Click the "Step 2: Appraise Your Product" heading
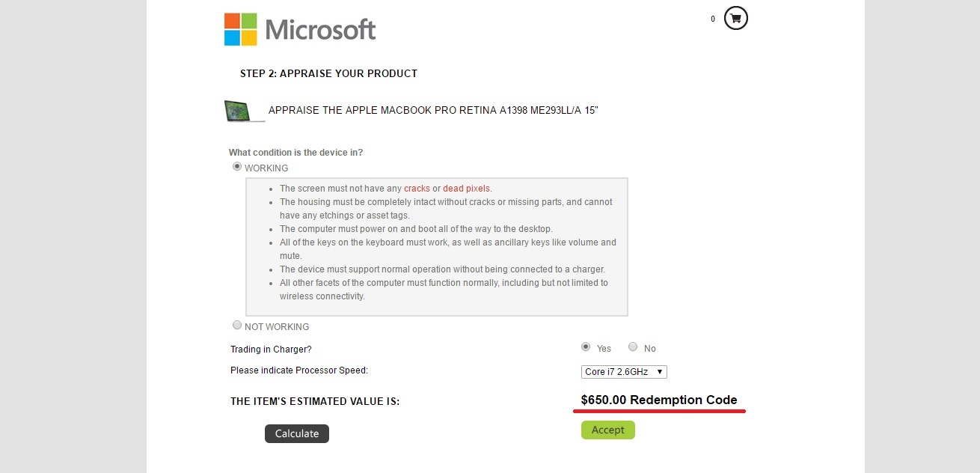This screenshot has height=473, width=980. (328, 73)
